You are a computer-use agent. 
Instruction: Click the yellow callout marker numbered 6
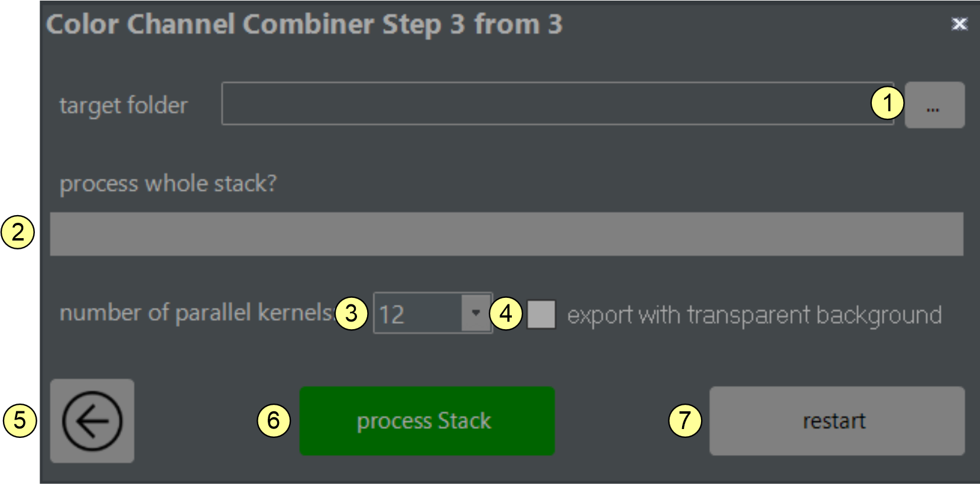tap(274, 420)
